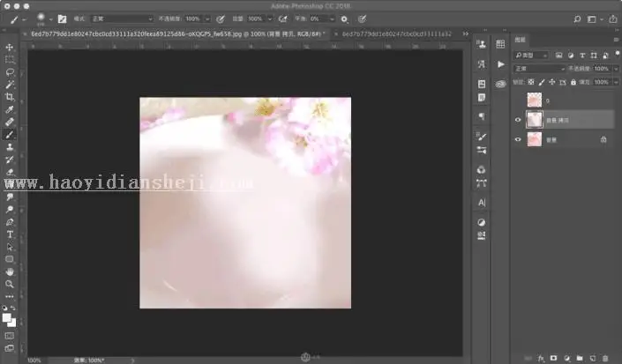622x364 pixels.
Task: Open the workspace switcher icon
Action: pyautogui.click(x=591, y=19)
